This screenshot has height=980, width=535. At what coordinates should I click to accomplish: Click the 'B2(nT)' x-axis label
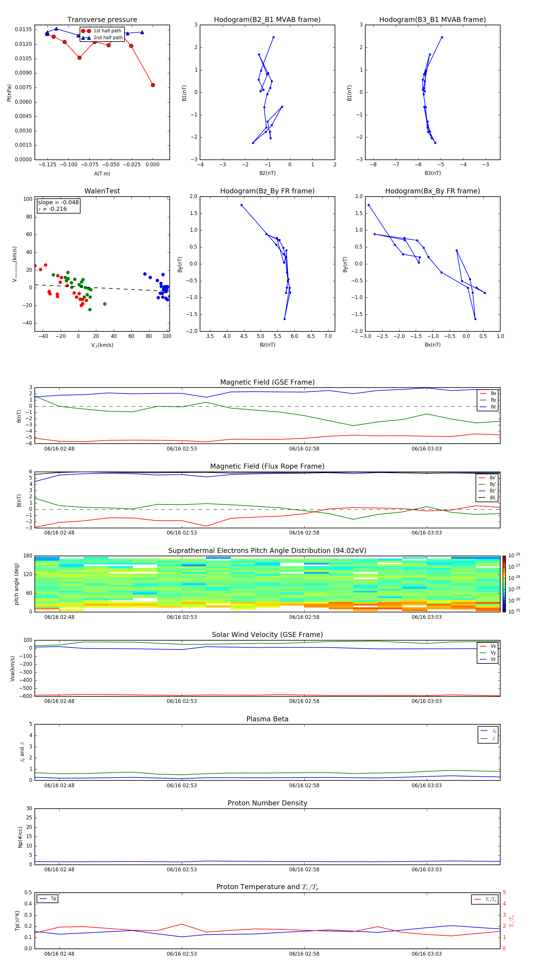tap(267, 173)
